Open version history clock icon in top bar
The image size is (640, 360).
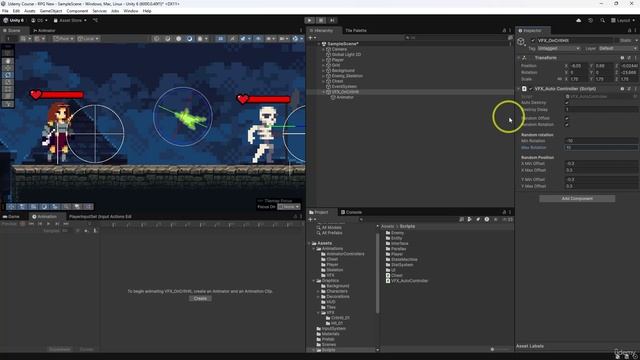(590, 20)
